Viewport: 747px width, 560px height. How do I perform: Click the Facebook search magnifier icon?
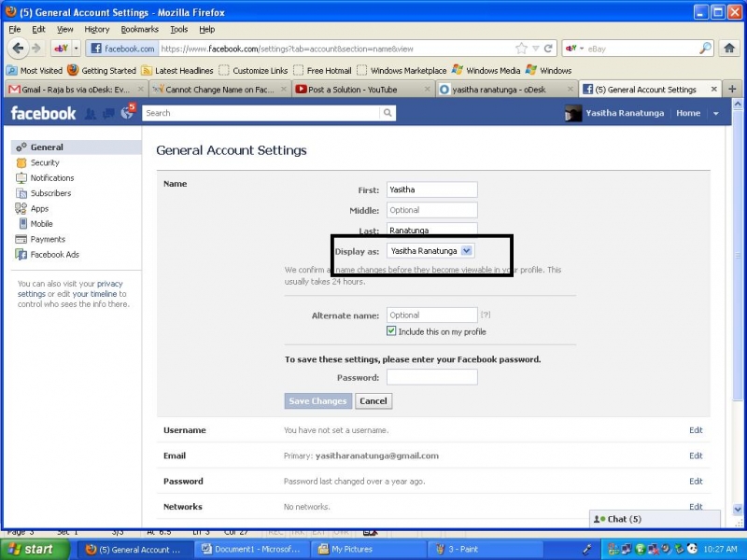[x=388, y=113]
